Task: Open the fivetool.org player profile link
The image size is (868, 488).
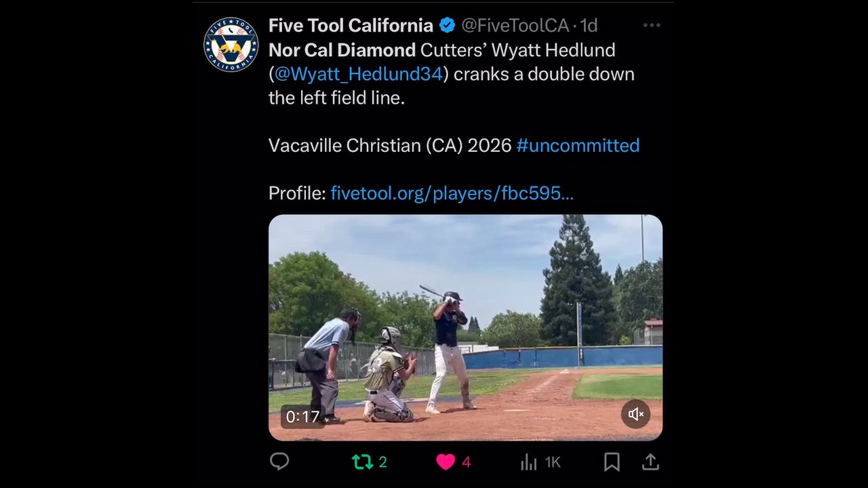Action: tap(452, 193)
